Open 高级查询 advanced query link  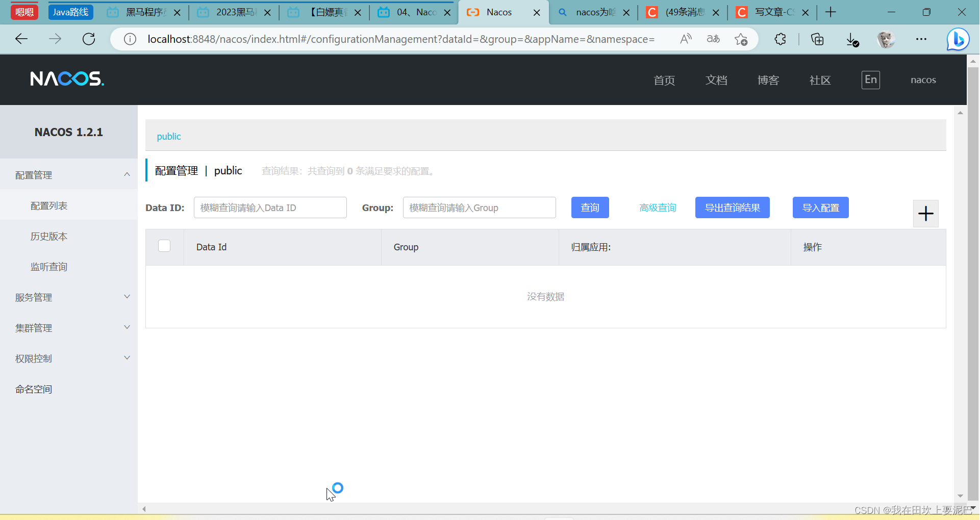[x=658, y=207]
